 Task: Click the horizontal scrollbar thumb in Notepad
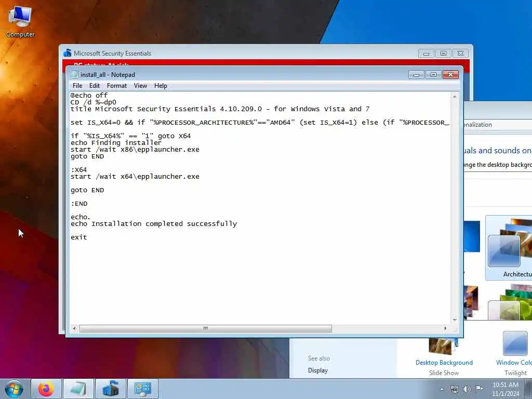click(x=205, y=328)
